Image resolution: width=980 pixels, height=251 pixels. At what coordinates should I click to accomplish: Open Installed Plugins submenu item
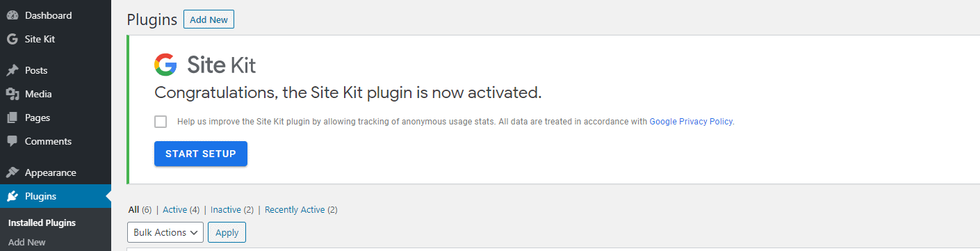pyautogui.click(x=42, y=223)
